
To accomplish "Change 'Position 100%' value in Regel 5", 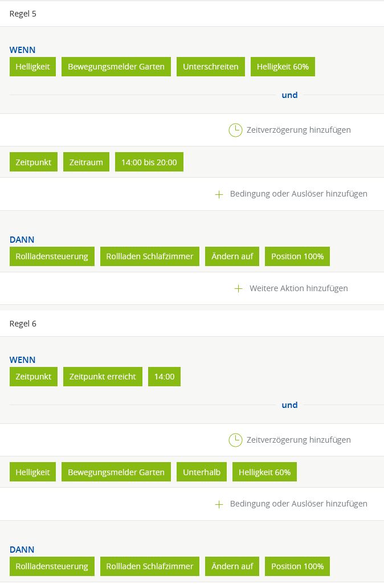I will [297, 256].
